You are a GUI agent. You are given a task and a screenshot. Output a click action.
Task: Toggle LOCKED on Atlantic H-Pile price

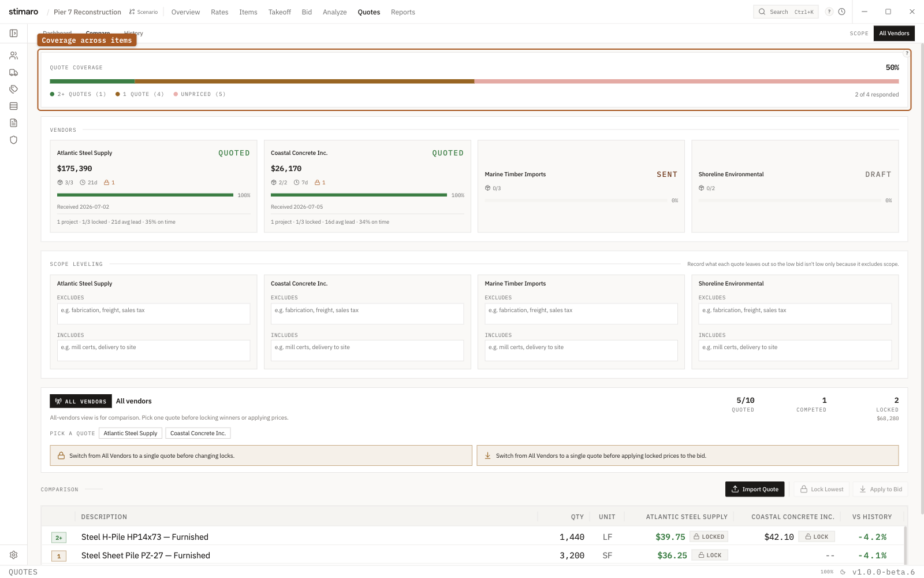(709, 536)
